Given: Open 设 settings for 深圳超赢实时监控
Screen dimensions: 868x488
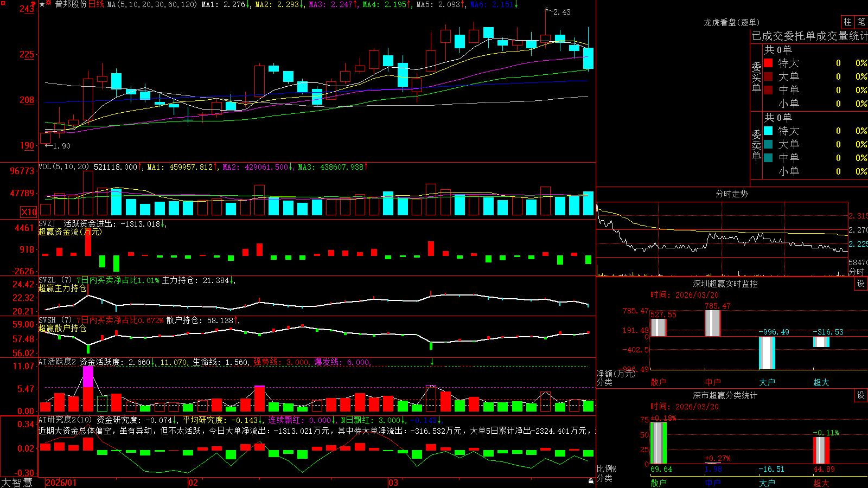Looking at the screenshot, I should (x=861, y=284).
